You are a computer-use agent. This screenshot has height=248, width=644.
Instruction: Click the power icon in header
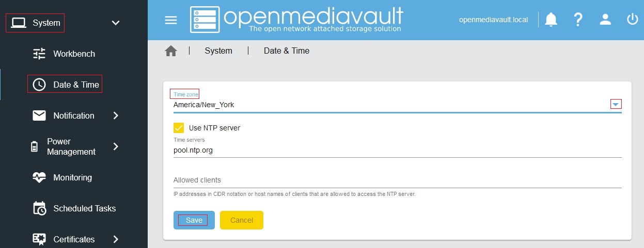point(632,20)
